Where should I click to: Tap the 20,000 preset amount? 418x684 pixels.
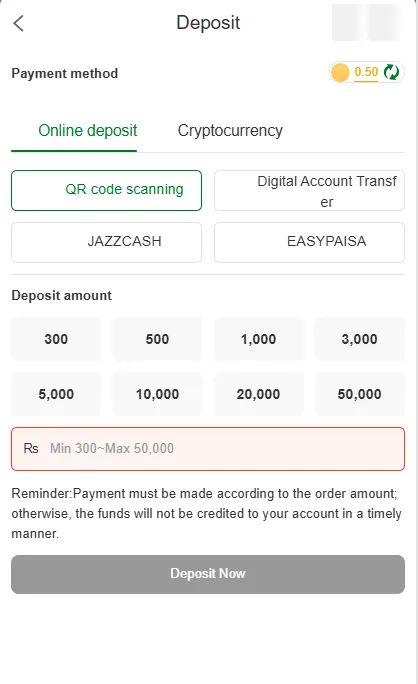(258, 394)
